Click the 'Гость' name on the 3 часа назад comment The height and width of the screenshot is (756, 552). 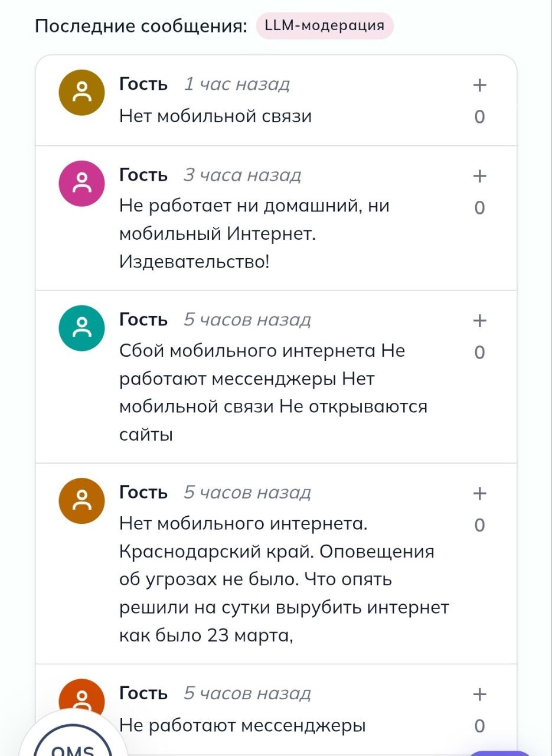coord(143,175)
